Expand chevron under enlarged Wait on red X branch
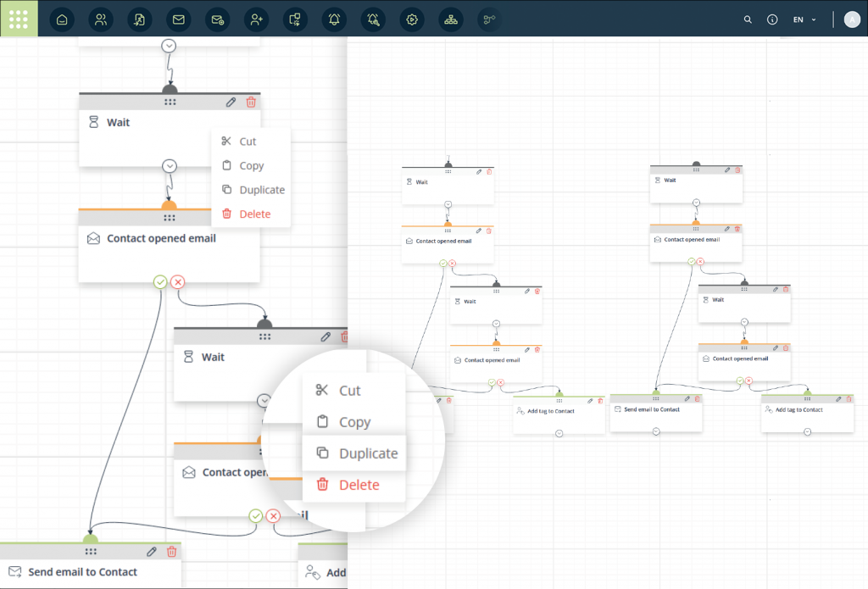868x589 pixels. tap(264, 400)
